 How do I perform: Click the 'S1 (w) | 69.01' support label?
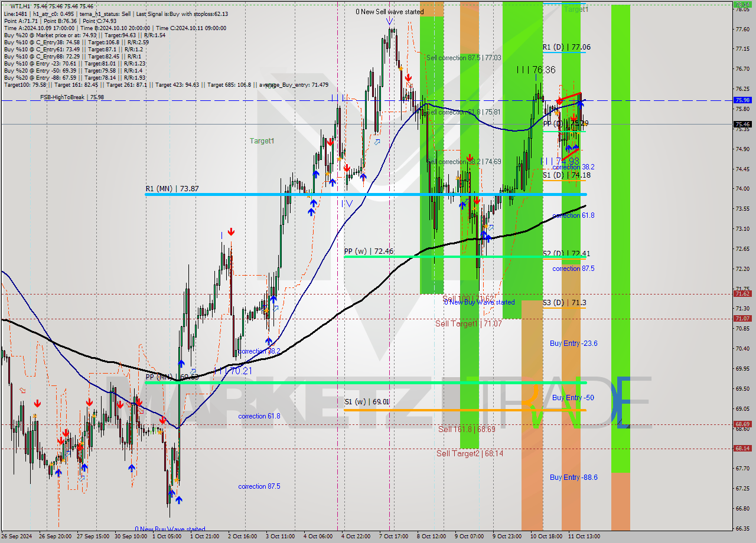coord(367,402)
